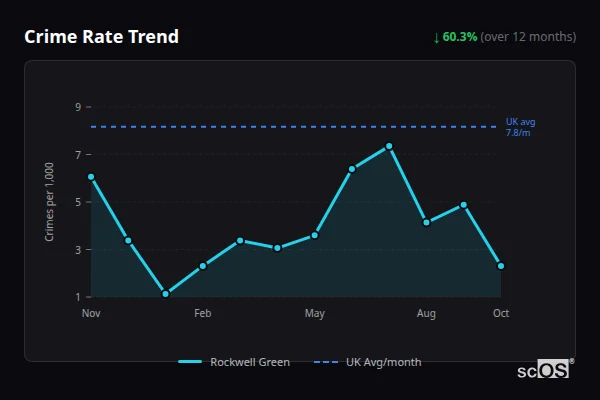Click the scOS logo
Screen dimensions: 600x400
(x=545, y=369)
